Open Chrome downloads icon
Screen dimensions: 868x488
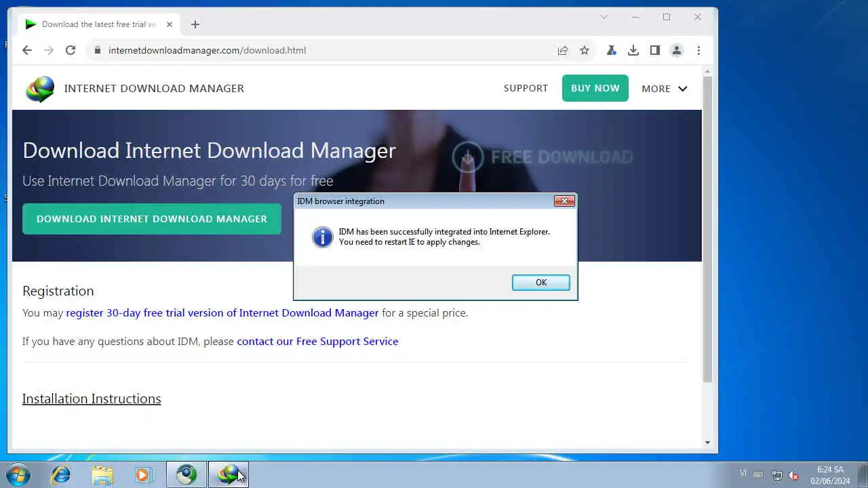click(633, 50)
